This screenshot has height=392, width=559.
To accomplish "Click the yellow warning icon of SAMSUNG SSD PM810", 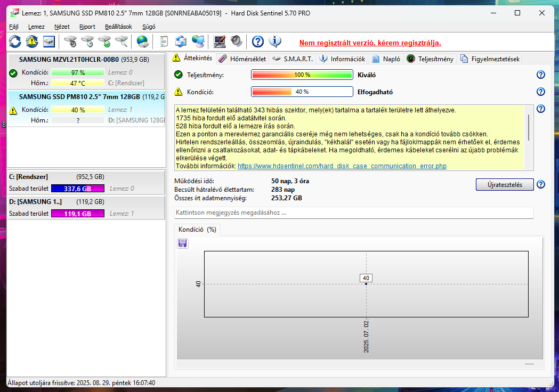I will pyautogui.click(x=13, y=110).
